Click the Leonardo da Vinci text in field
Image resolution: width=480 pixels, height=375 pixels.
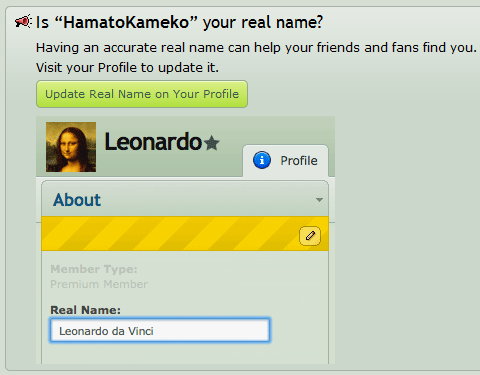pyautogui.click(x=106, y=331)
